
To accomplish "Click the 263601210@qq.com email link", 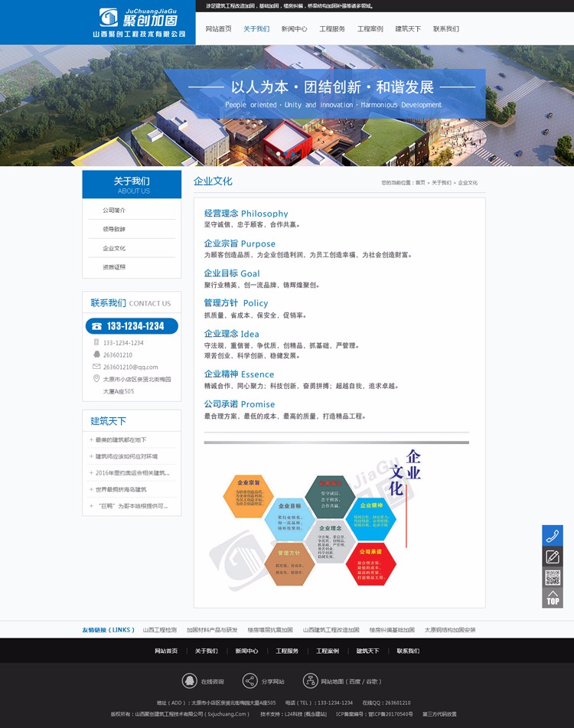I will coord(130,367).
